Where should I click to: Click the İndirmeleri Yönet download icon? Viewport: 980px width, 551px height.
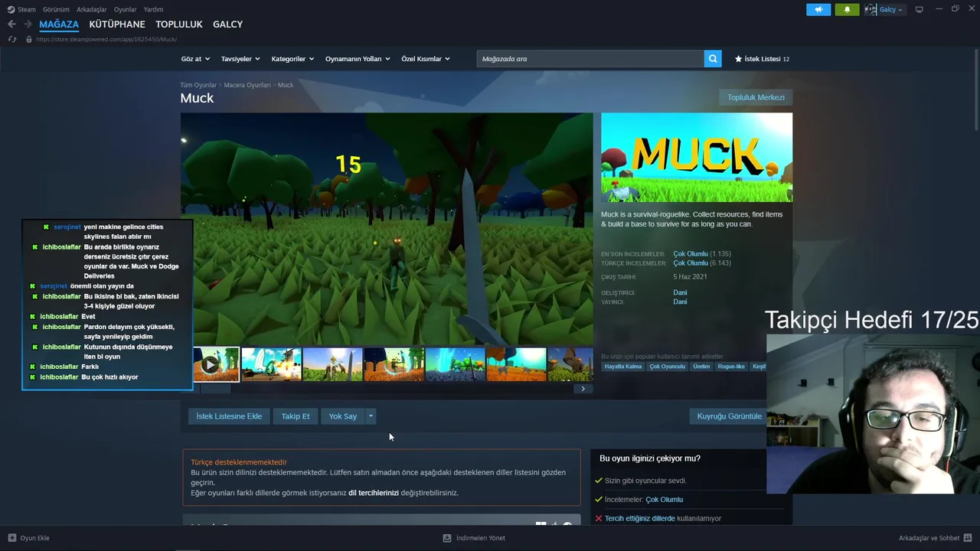tap(447, 538)
